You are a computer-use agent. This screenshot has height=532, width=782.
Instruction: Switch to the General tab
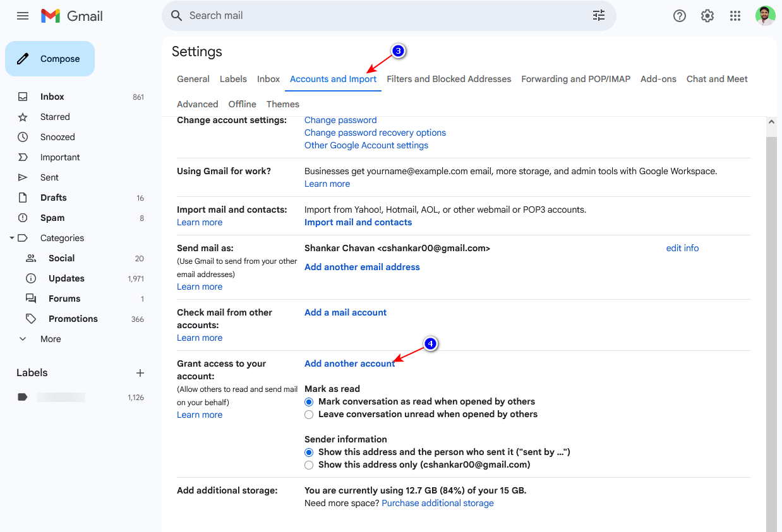tap(193, 79)
